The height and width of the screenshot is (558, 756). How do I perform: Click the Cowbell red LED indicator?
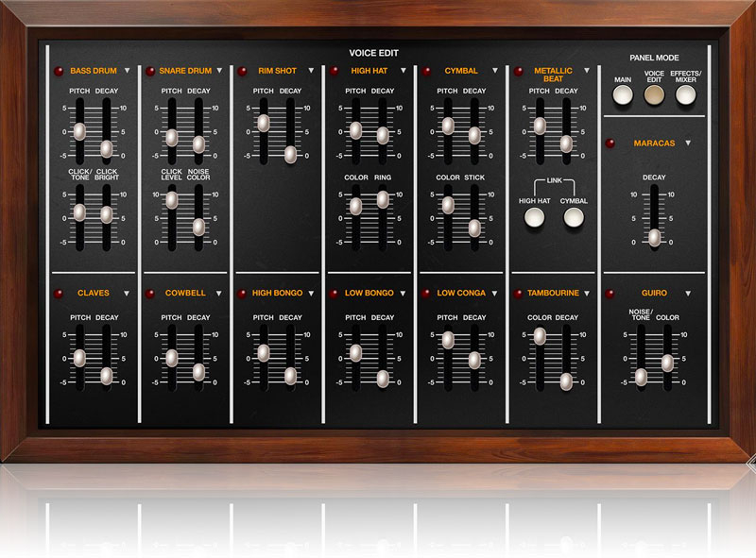150,294
